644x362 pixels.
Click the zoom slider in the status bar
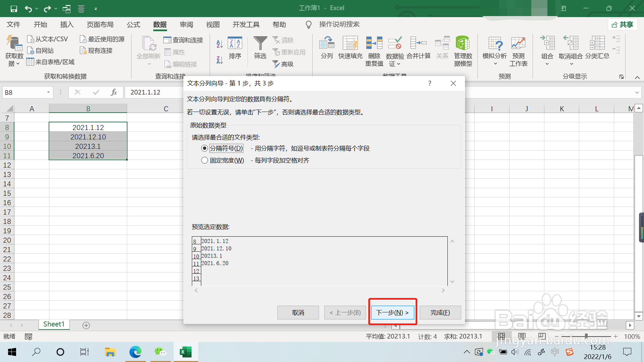[586, 336]
